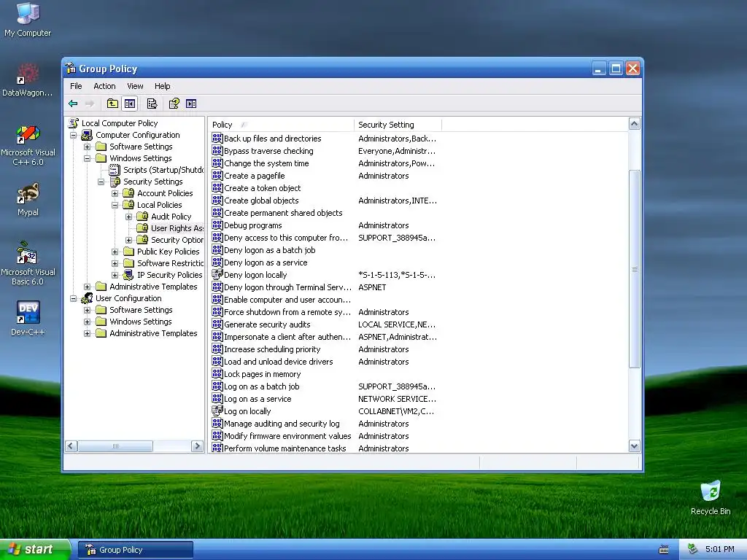
Task: Select the 'Generate security audits' policy
Action: 267,324
